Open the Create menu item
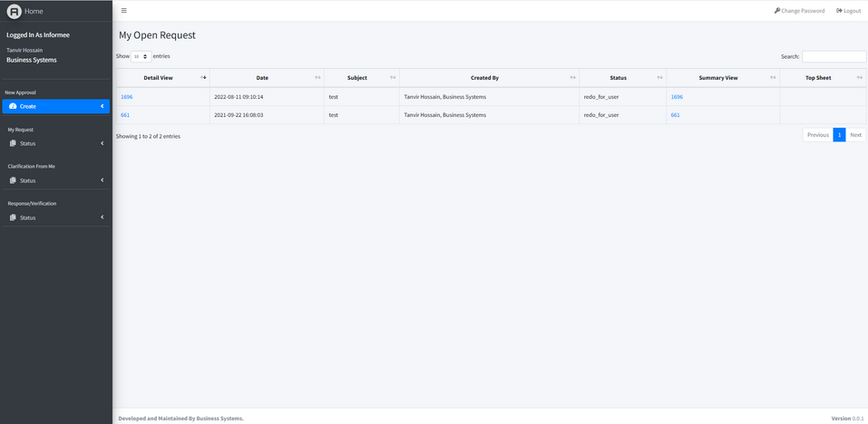Viewport: 868px width, 424px height. (56, 106)
